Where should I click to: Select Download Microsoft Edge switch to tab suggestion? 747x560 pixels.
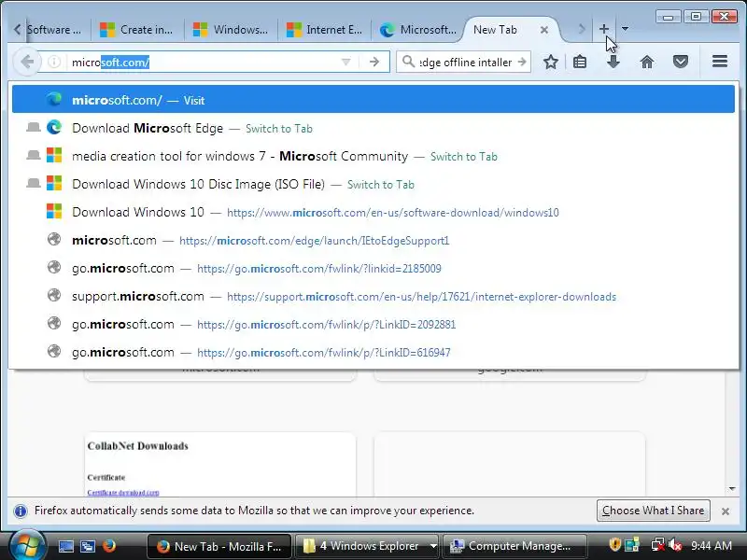pyautogui.click(x=373, y=128)
